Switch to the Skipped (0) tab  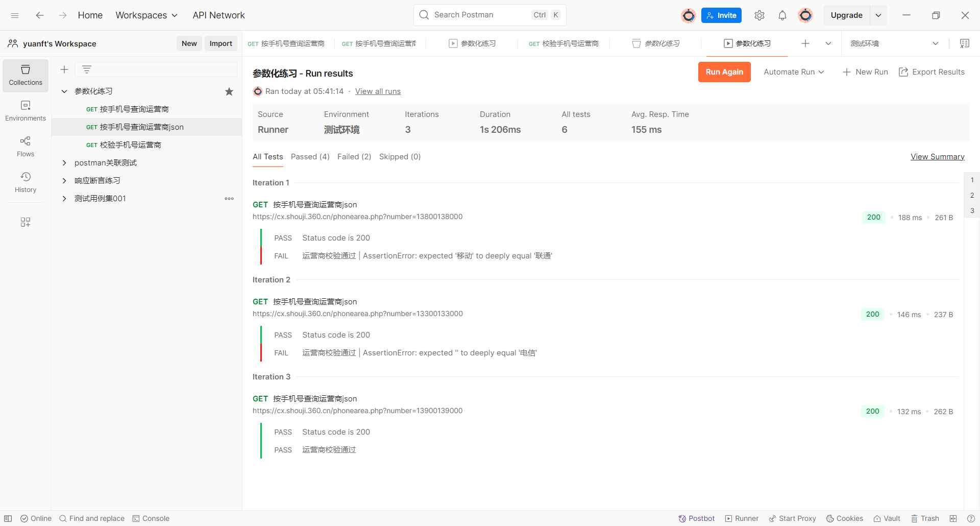pos(400,157)
